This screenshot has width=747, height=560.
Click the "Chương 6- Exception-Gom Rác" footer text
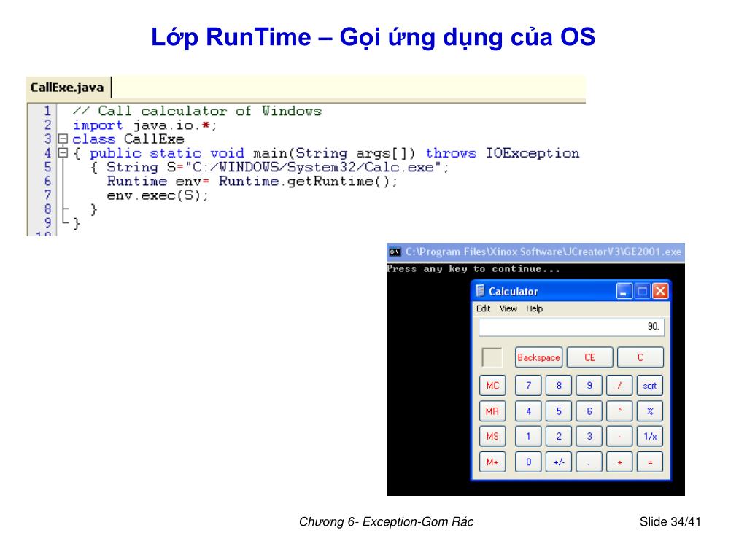pyautogui.click(x=386, y=522)
